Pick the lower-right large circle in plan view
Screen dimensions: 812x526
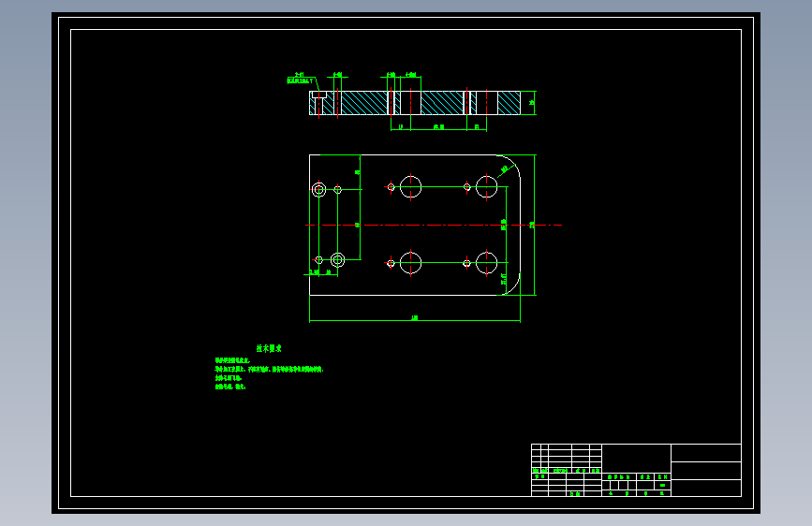click(x=487, y=263)
